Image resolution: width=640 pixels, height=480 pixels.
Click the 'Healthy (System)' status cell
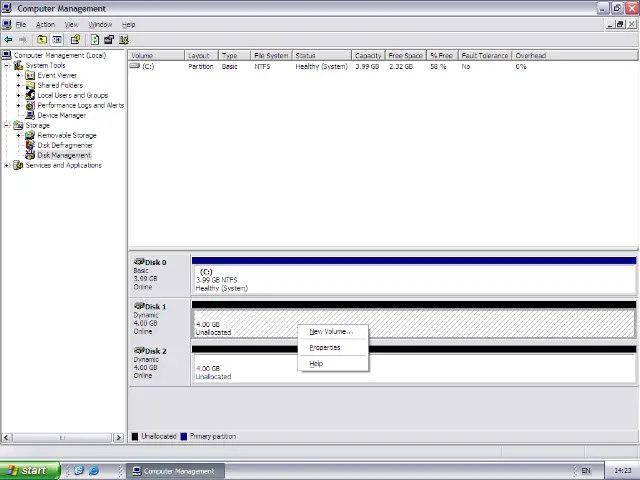322,66
